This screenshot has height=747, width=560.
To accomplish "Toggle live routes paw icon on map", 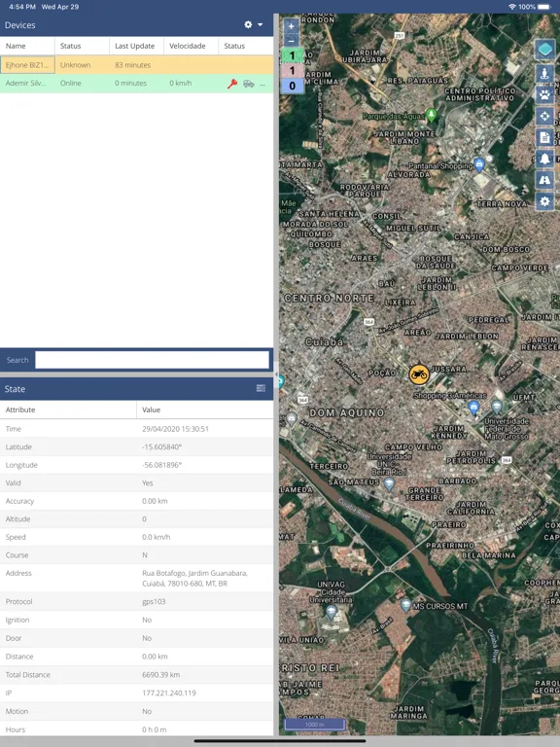I will coord(544,95).
